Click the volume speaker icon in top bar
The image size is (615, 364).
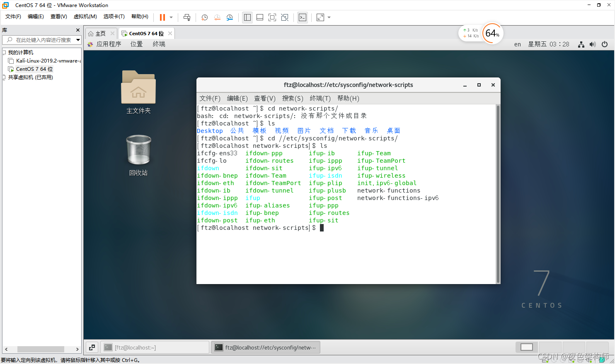(x=593, y=44)
